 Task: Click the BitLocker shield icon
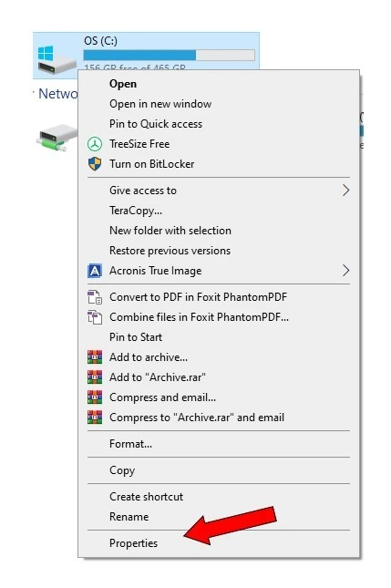coord(95,164)
